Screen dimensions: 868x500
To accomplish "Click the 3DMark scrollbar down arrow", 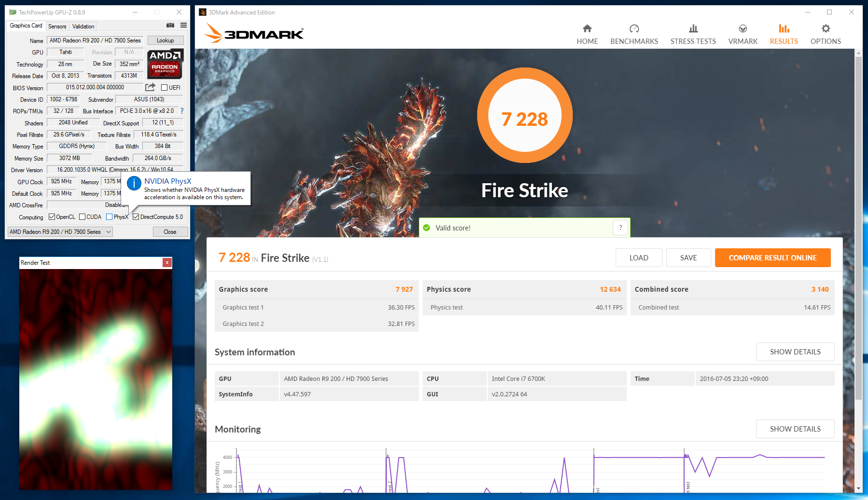I will point(858,488).
